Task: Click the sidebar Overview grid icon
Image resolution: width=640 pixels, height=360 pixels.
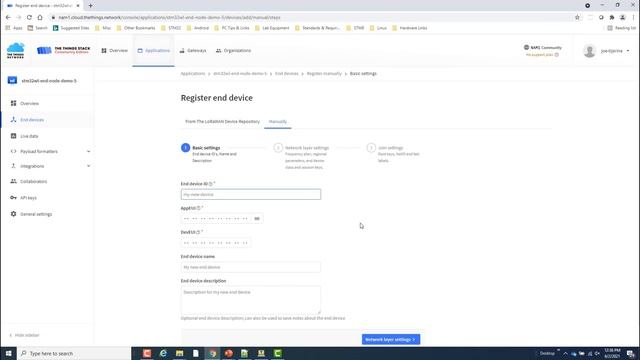Action: pos(13,103)
